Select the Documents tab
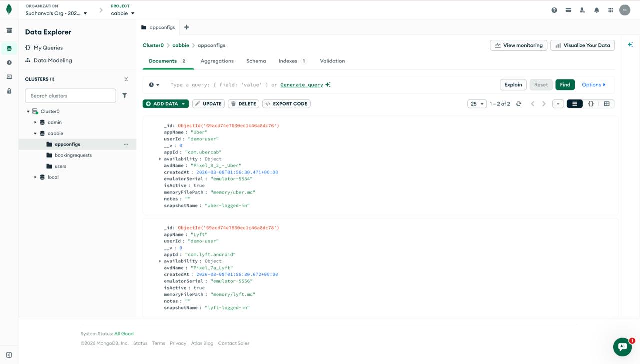640x364 pixels. pos(167,61)
